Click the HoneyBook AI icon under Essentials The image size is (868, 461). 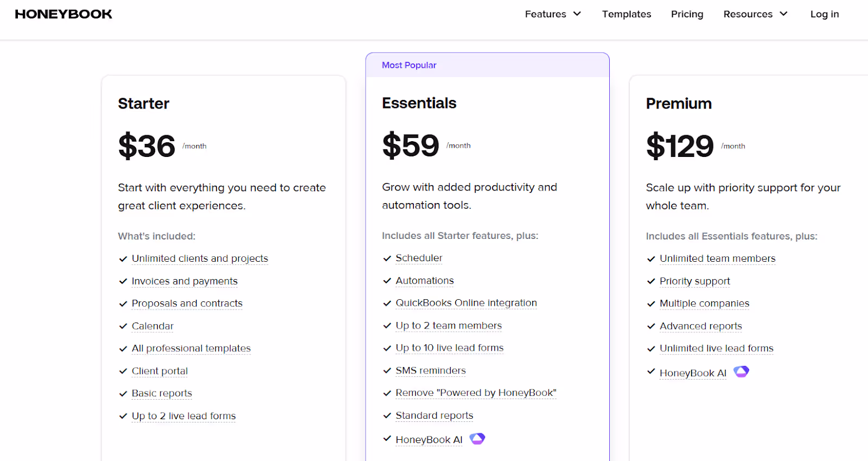[477, 439]
